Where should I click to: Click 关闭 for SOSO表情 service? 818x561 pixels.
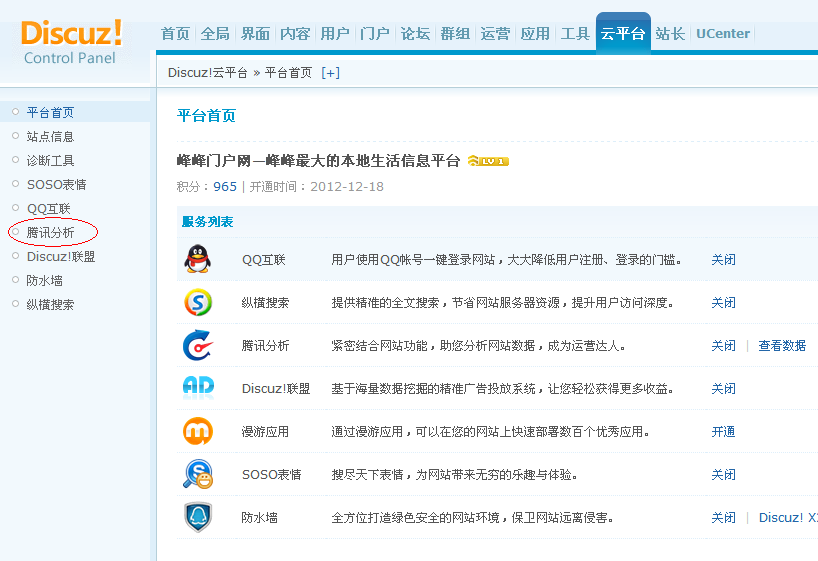click(724, 474)
